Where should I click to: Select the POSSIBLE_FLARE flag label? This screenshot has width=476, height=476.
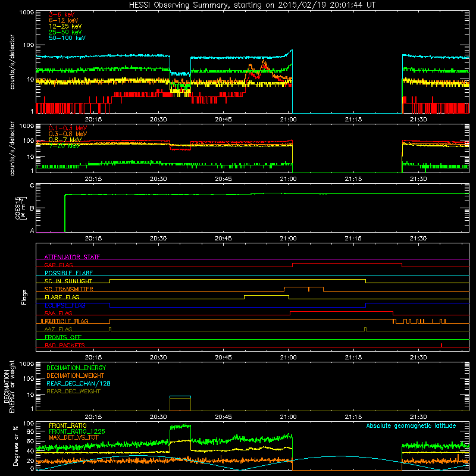point(68,273)
